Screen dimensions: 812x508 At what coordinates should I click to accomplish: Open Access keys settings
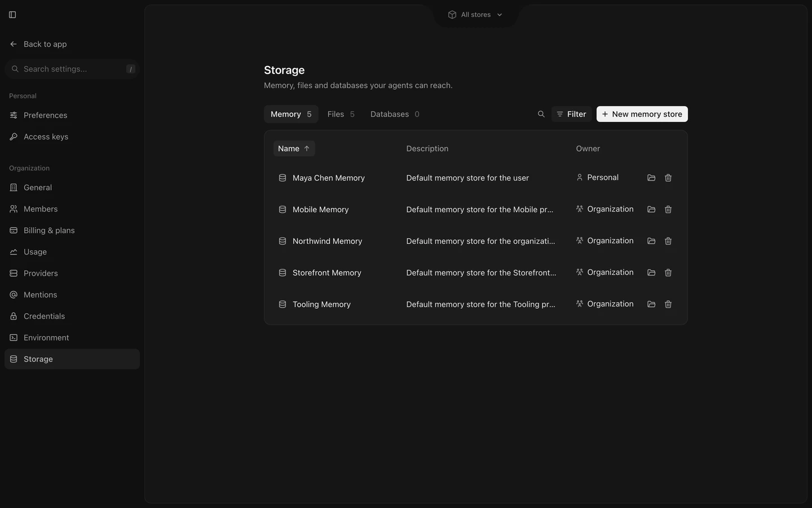pyautogui.click(x=72, y=137)
